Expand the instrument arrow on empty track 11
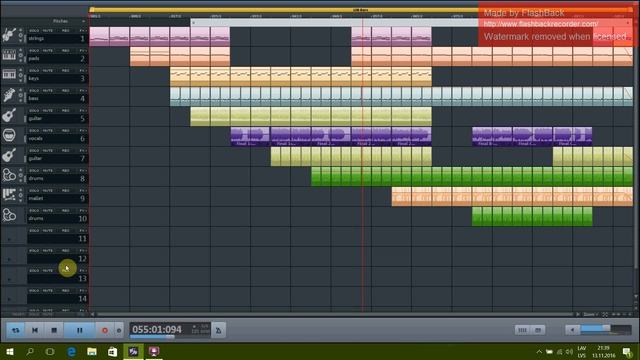The height and width of the screenshot is (360, 640). coord(9,239)
